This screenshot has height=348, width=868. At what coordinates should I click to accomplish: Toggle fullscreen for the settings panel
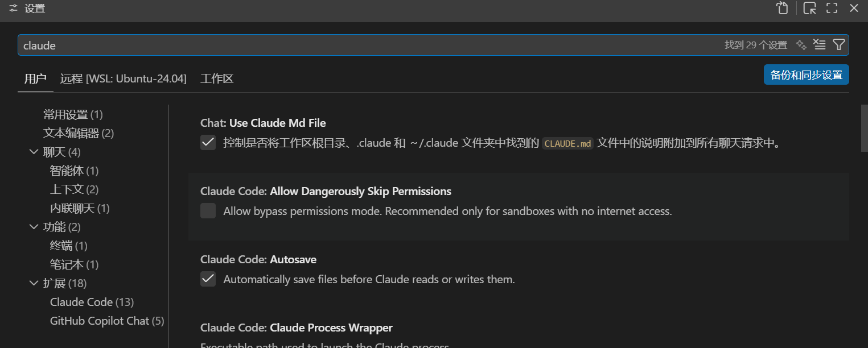click(x=832, y=8)
